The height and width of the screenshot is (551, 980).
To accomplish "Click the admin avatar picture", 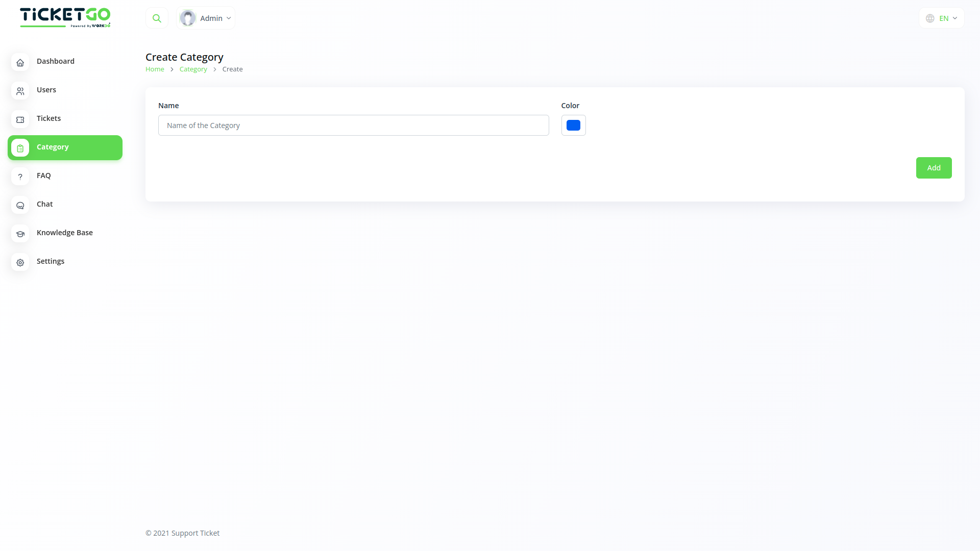I will (x=188, y=18).
